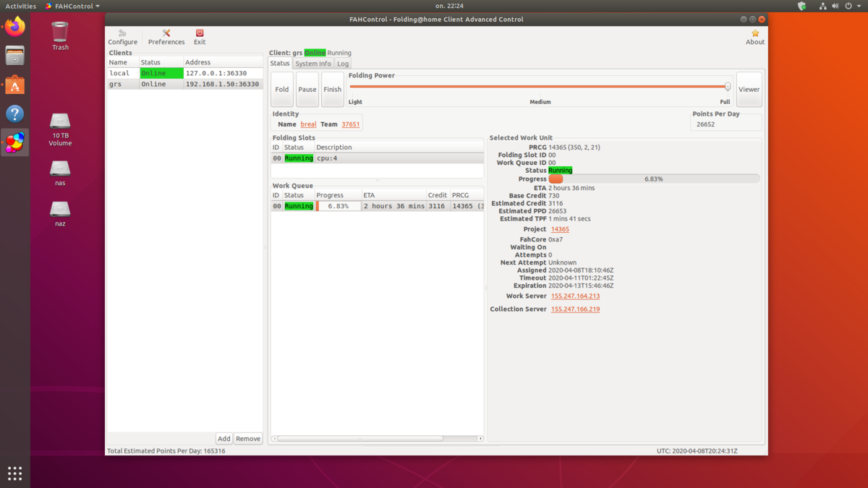Click the network tray icon

[x=823, y=6]
